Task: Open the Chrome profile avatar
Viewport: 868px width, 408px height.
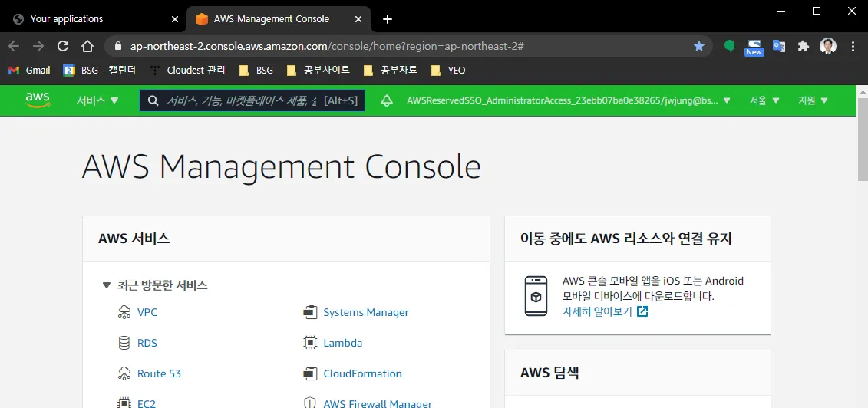Action: 827,46
